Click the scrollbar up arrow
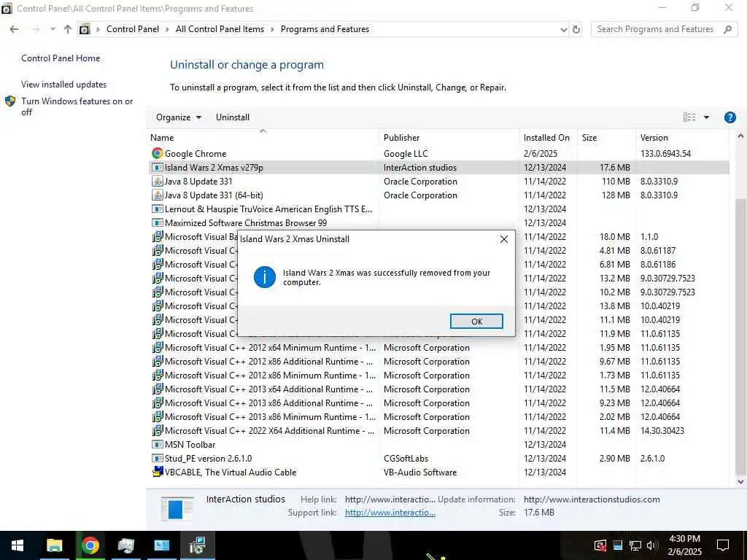The width and height of the screenshot is (747, 560). point(740,136)
